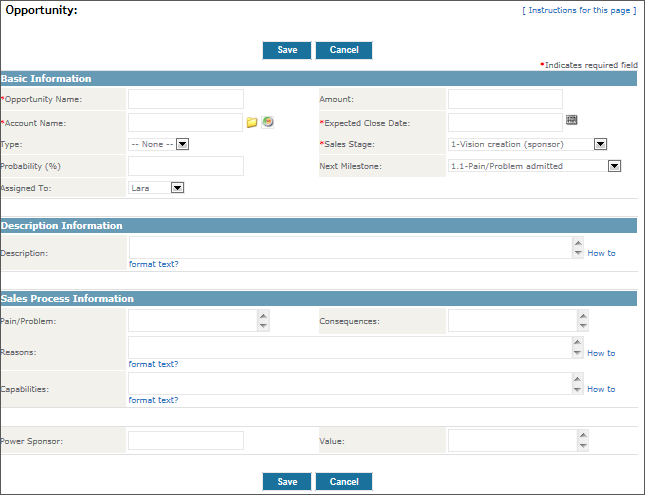Open the Next Milestone dropdown
Image resolution: width=645 pixels, height=495 pixels.
pyautogui.click(x=614, y=166)
